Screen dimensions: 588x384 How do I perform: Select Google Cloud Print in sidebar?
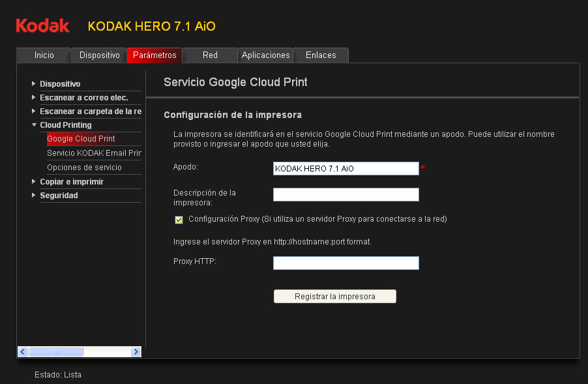[81, 139]
